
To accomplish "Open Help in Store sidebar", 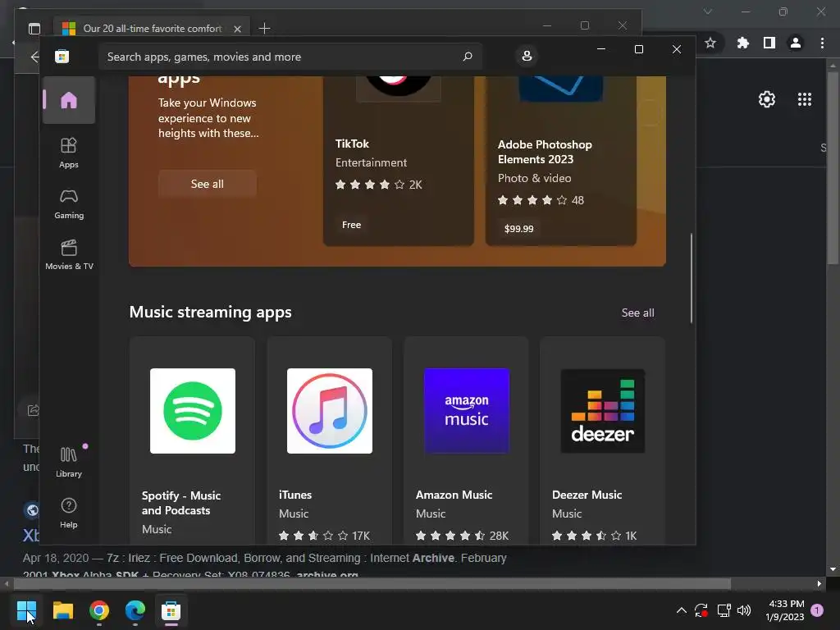I will pos(69,513).
